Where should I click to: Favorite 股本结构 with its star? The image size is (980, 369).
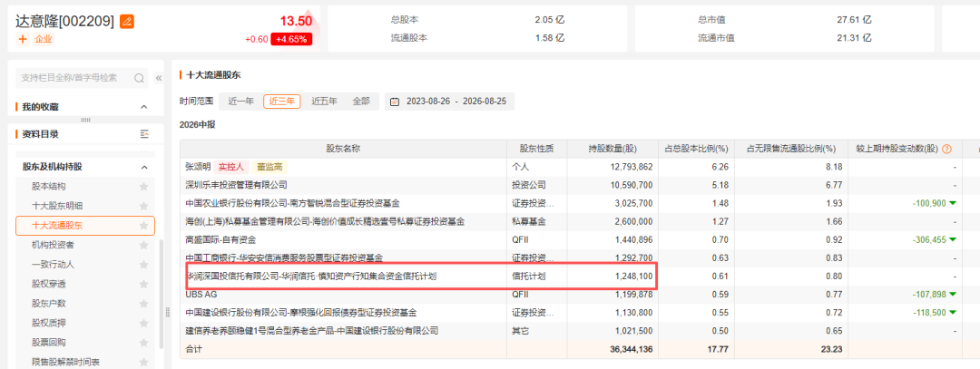[x=143, y=186]
